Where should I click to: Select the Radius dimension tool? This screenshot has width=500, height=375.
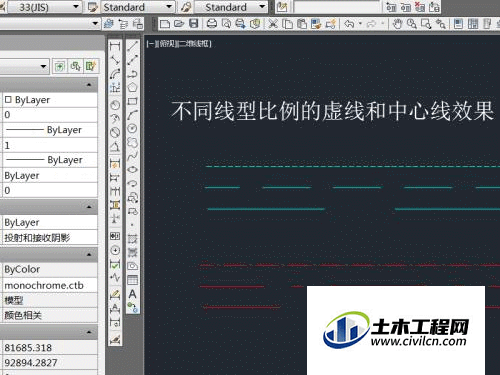click(115, 105)
